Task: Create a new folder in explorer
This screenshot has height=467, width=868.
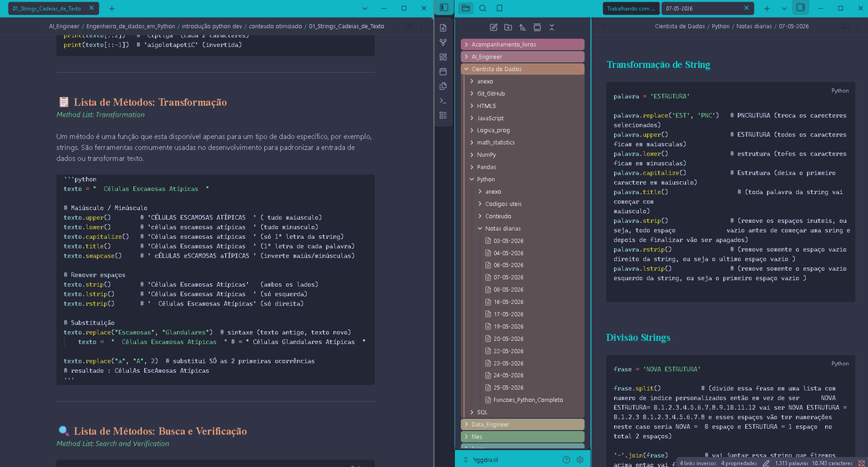Action: tap(508, 27)
